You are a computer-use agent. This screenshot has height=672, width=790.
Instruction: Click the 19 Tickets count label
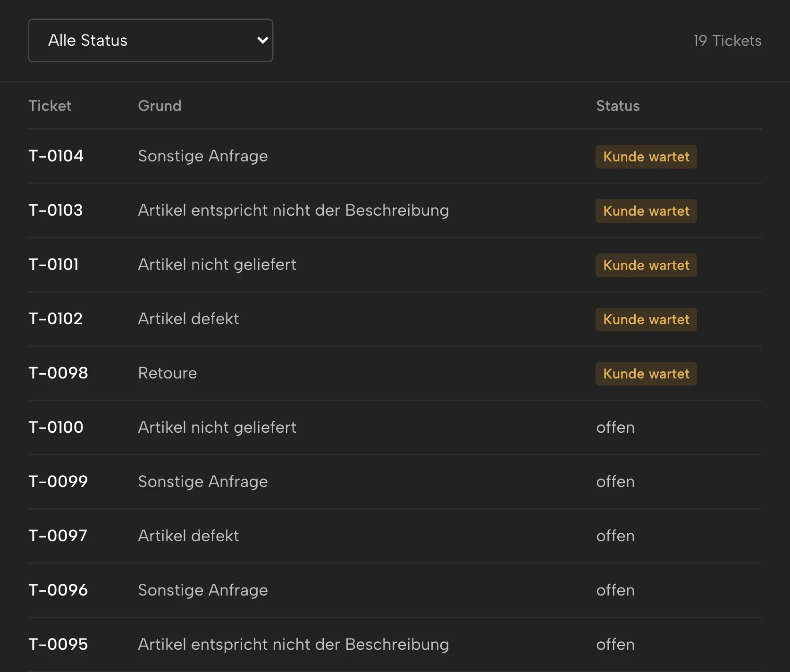[x=727, y=41]
